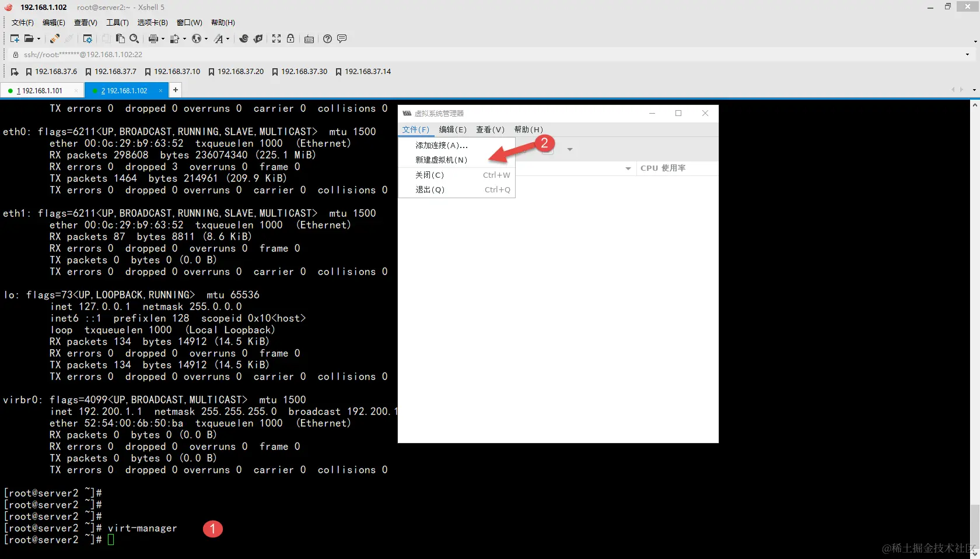
Task: Expand the Print dropdown arrow
Action: pos(163,39)
